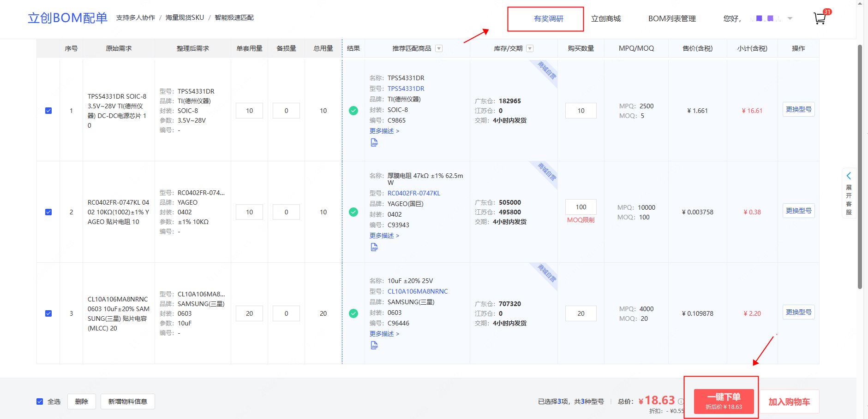Click 更多描述 for TPS54331DR
This screenshot has width=868, height=419.
384,131
